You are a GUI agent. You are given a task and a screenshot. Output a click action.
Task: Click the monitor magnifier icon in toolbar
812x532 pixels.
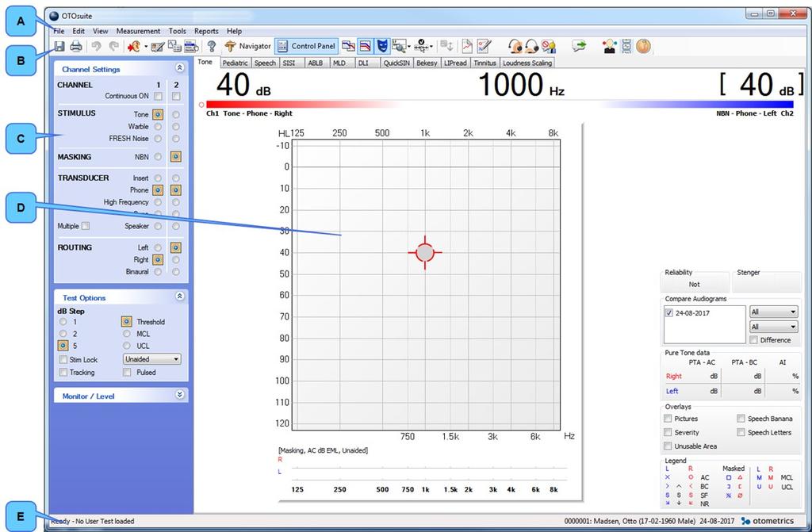pos(398,47)
